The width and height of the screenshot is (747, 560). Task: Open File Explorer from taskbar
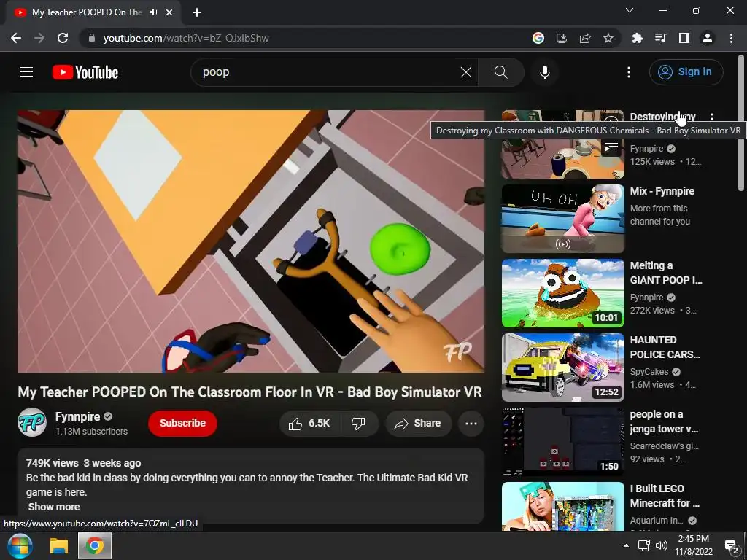tap(60, 545)
